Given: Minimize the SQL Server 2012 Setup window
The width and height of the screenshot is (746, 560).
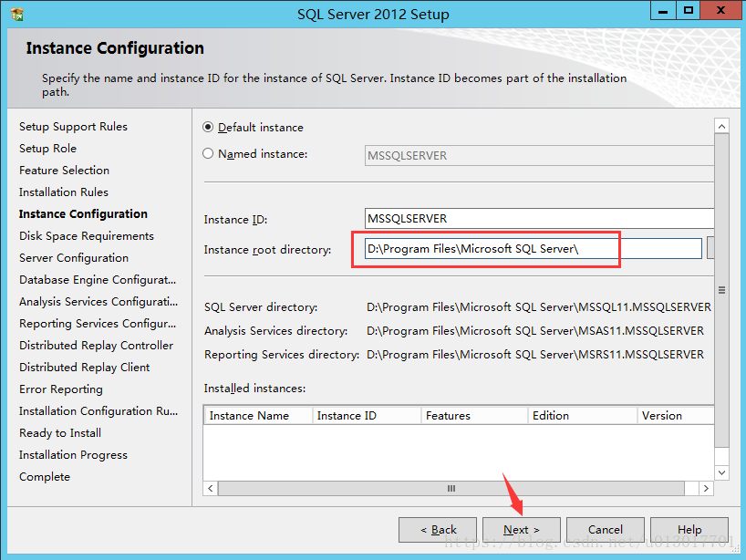Looking at the screenshot, I should (x=663, y=10).
